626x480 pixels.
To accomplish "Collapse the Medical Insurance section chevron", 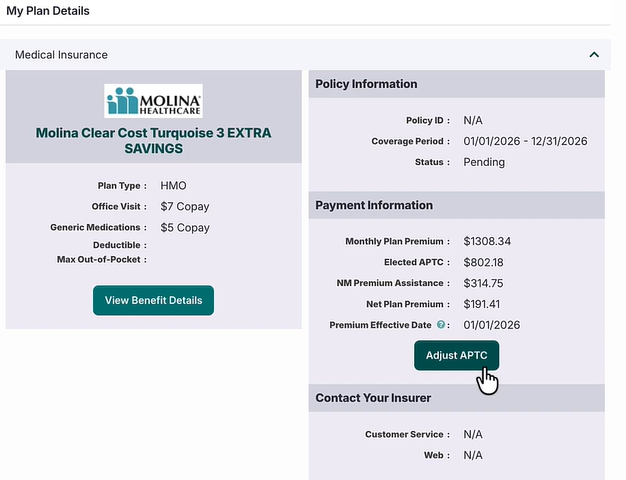I will point(594,55).
